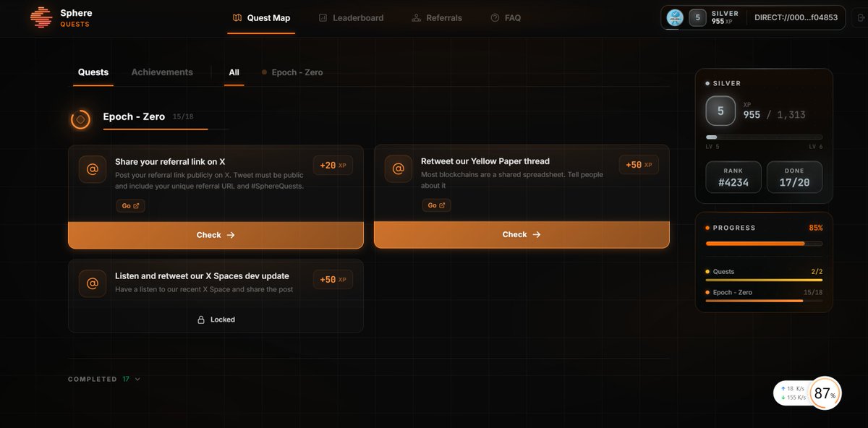Click the @ icon on X Spaces quest
Screen dimensions: 868x428
93,283
